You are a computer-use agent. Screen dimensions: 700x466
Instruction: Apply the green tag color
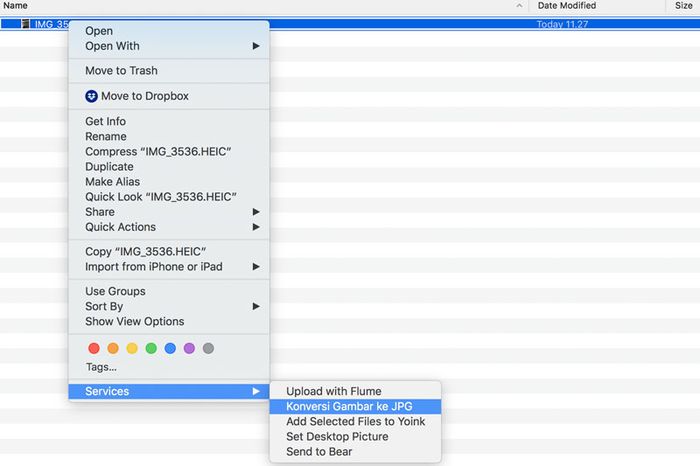tap(151, 348)
